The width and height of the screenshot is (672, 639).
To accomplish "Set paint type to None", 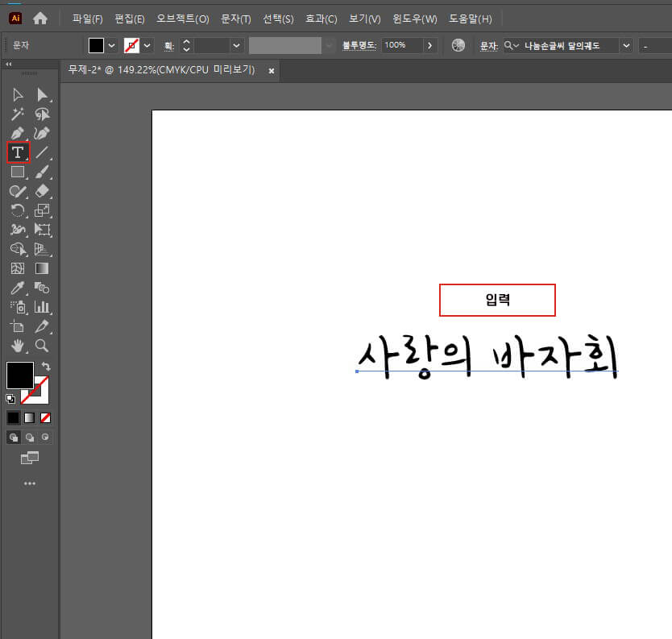I will [x=45, y=417].
